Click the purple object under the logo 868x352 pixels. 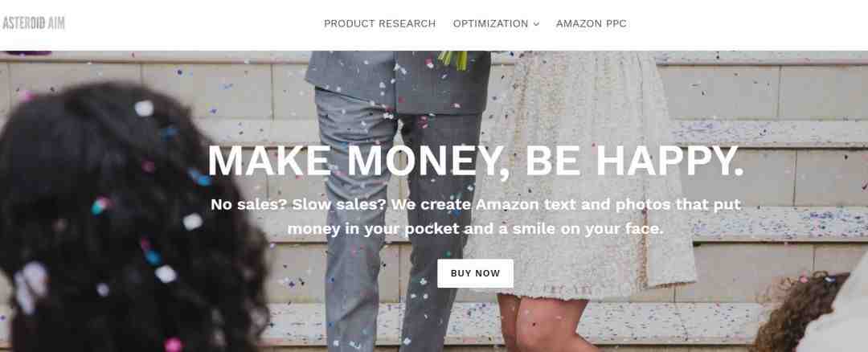click(x=27, y=53)
